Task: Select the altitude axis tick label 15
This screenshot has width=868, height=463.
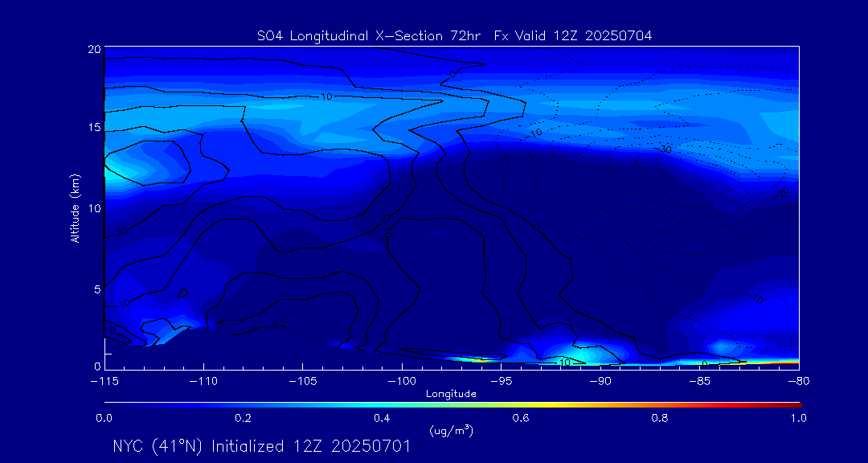Action: (93, 127)
